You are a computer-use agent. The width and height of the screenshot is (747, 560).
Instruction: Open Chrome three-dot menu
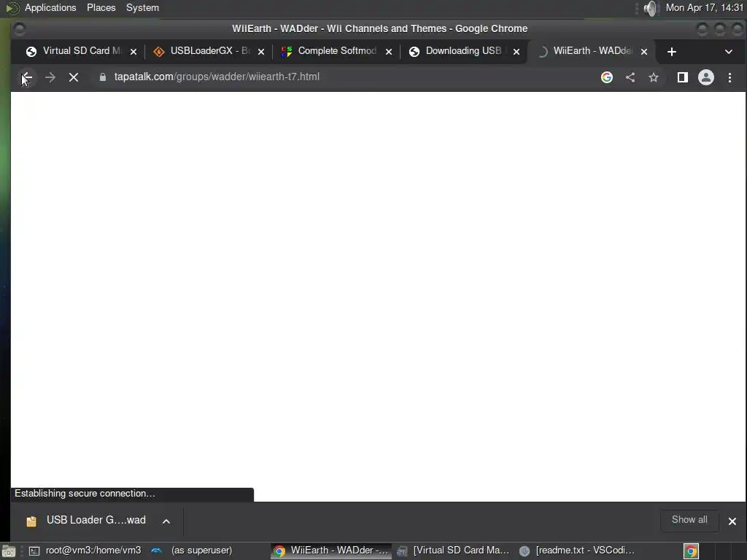pos(729,77)
